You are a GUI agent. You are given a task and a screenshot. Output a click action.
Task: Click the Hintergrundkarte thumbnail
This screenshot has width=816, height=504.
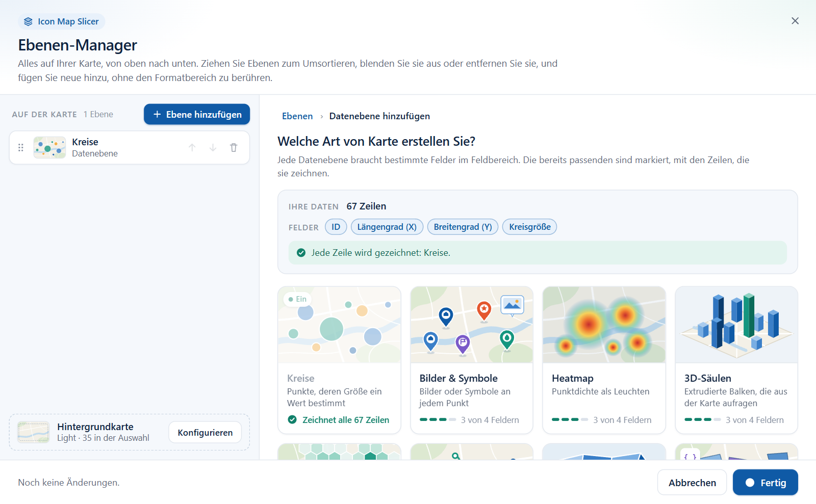[33, 432]
